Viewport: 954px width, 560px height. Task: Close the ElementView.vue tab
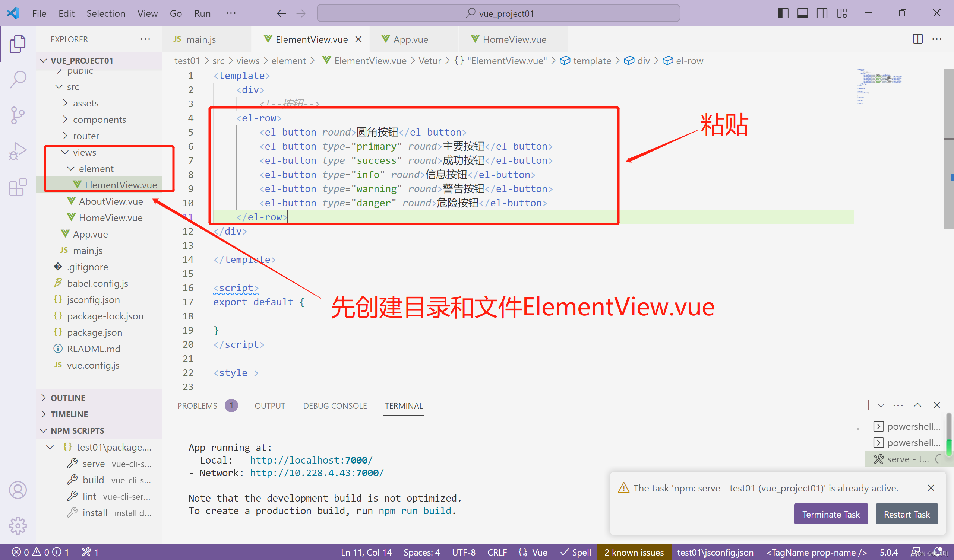click(358, 39)
